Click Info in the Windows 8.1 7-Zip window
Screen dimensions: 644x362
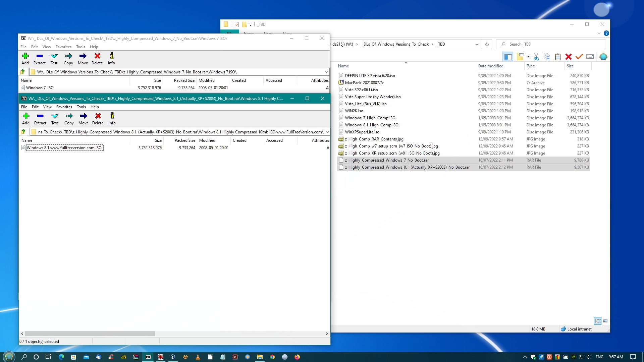click(112, 119)
